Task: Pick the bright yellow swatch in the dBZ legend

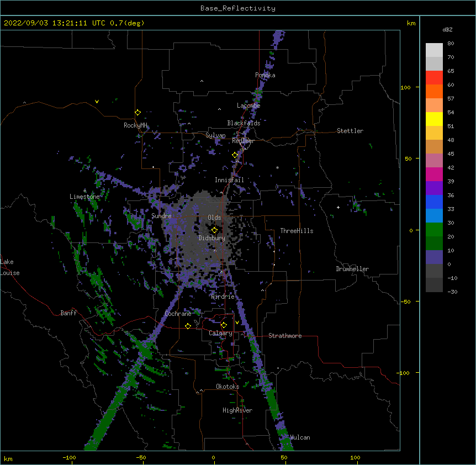Action: [434, 119]
